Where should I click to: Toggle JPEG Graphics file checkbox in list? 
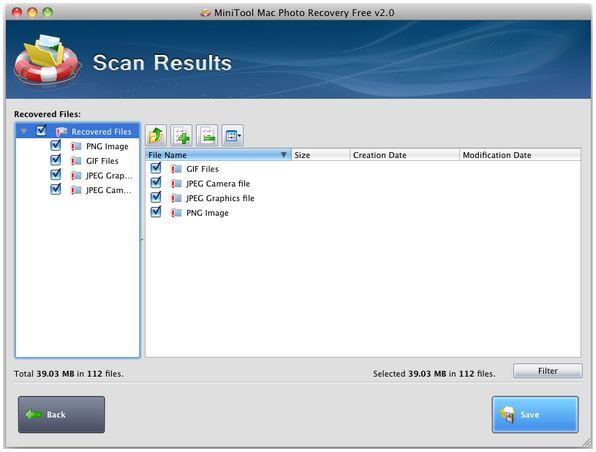coord(156,197)
